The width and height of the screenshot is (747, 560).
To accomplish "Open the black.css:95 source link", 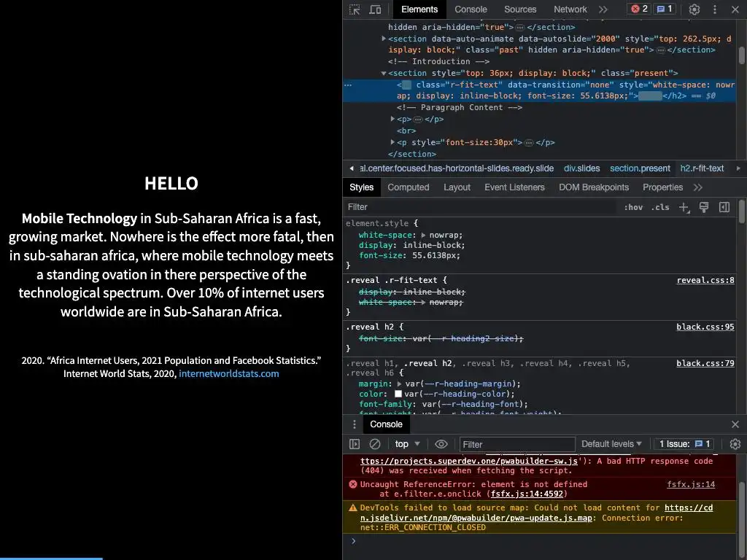I will pos(705,327).
